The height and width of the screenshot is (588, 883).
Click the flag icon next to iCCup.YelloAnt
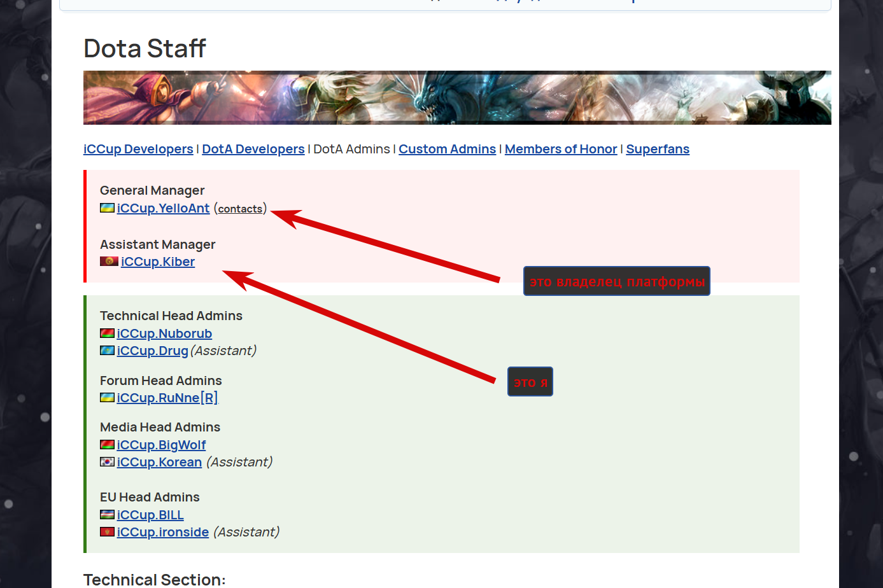(107, 207)
